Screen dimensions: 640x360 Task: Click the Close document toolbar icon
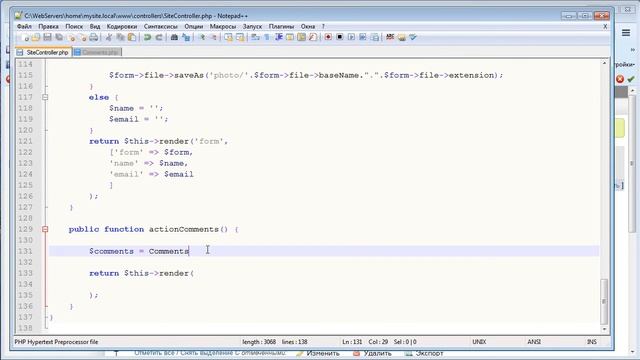pos(71,38)
